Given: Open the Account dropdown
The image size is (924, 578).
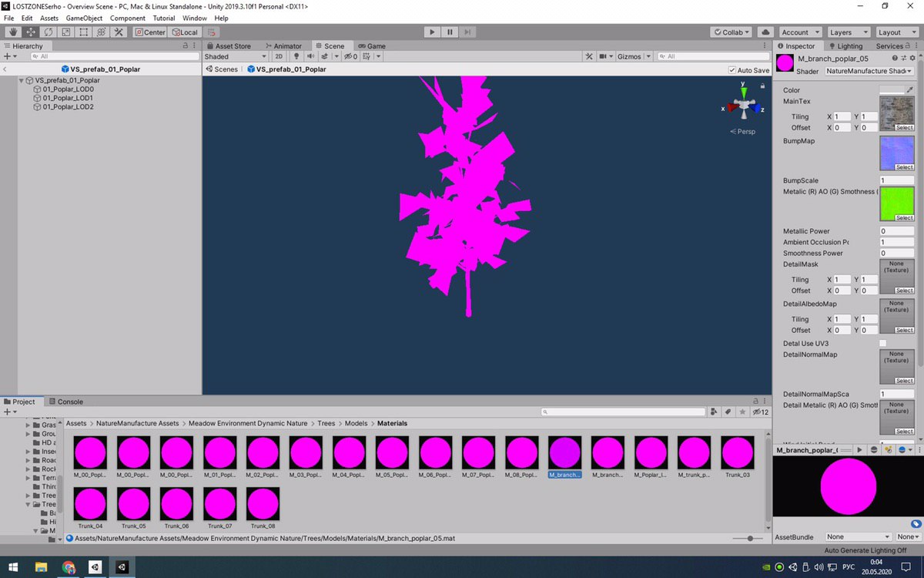Looking at the screenshot, I should click(800, 32).
